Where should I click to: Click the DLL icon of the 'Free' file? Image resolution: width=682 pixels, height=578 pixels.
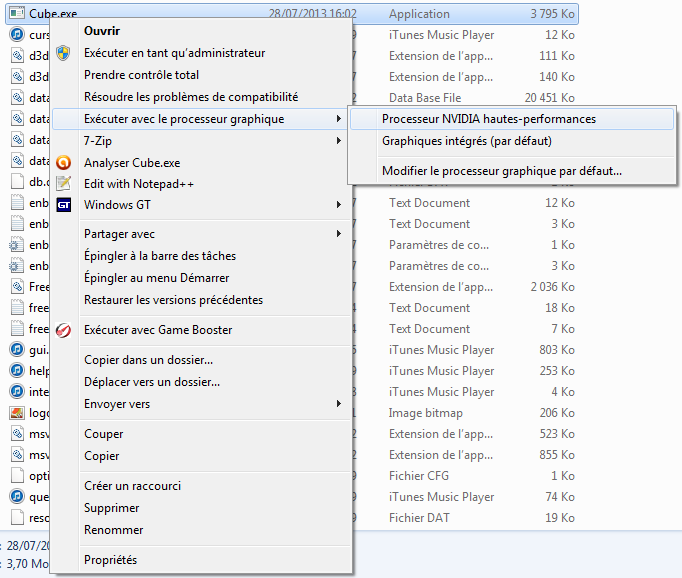point(17,286)
